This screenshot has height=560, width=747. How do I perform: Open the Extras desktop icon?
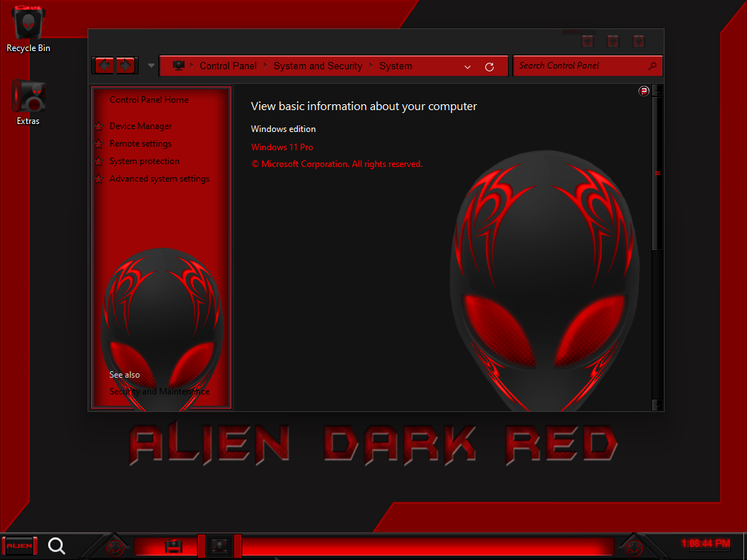pos(28,102)
